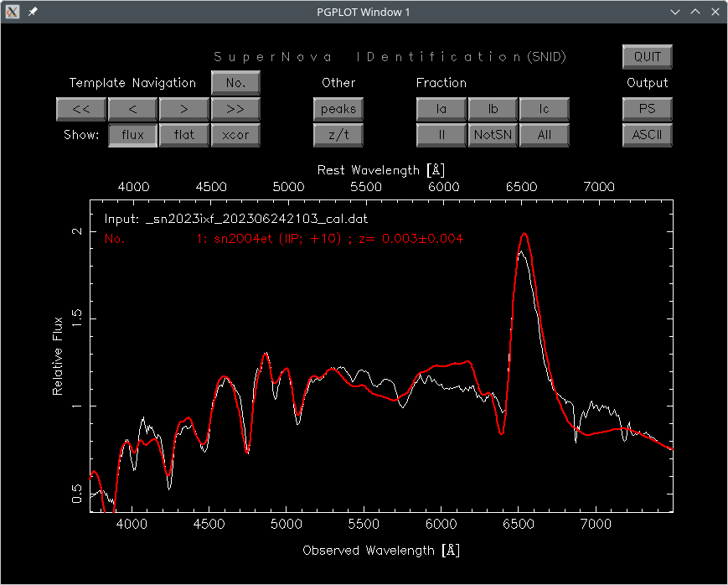The image size is (728, 585).
Task: Select the NotSN fraction button
Action: 493,135
